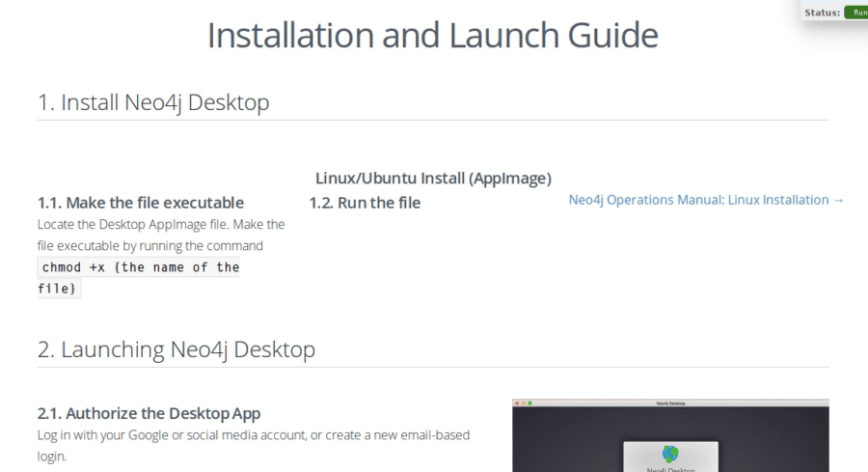868x472 pixels.
Task: Click the 'Status:' label
Action: pyautogui.click(x=822, y=13)
